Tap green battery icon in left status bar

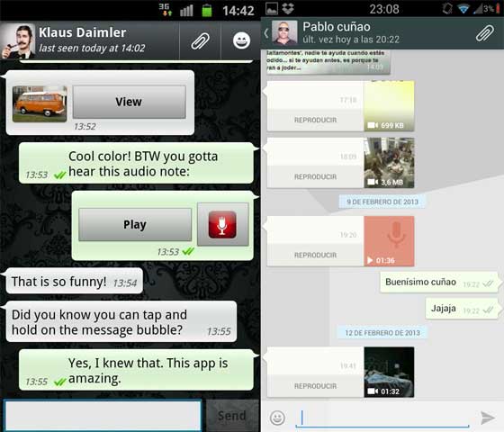[x=207, y=10]
